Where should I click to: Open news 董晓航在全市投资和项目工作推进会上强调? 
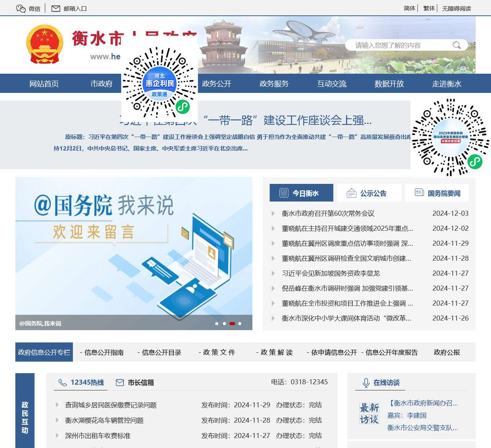click(x=348, y=303)
